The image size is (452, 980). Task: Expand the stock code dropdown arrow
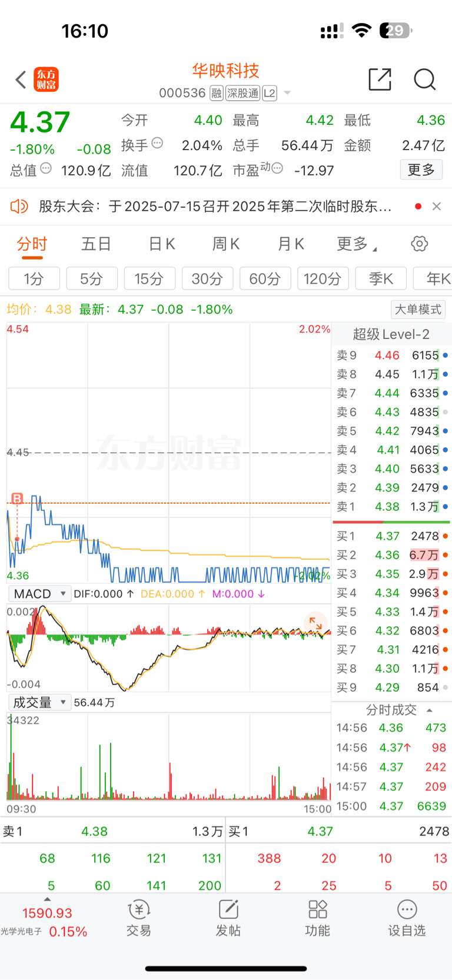287,93
